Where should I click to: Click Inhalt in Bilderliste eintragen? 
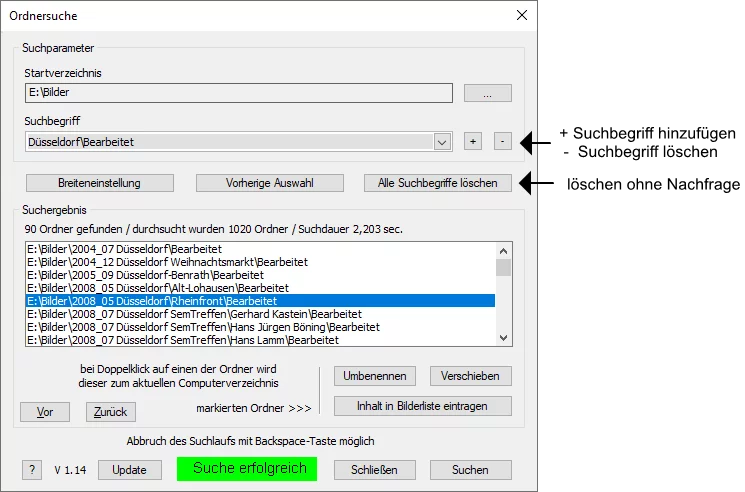[x=421, y=406]
